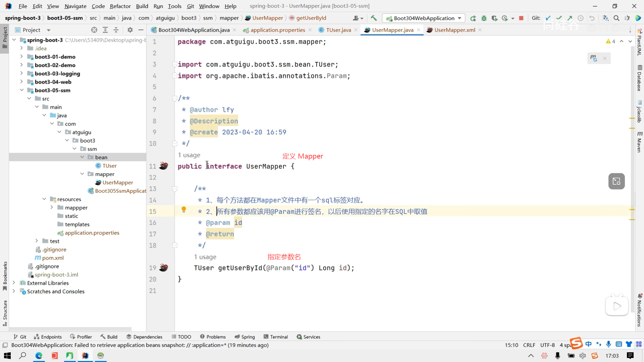Click Git push arrow icon
The height and width of the screenshot is (362, 644).
570,18
